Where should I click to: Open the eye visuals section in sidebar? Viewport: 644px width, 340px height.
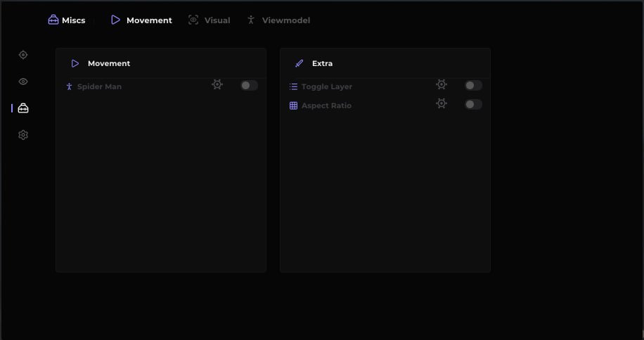tap(23, 81)
